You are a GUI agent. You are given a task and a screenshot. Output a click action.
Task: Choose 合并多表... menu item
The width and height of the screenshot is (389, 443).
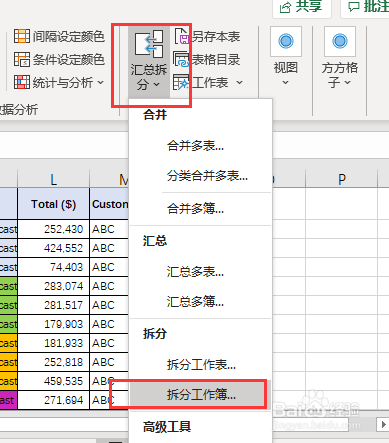[200, 146]
